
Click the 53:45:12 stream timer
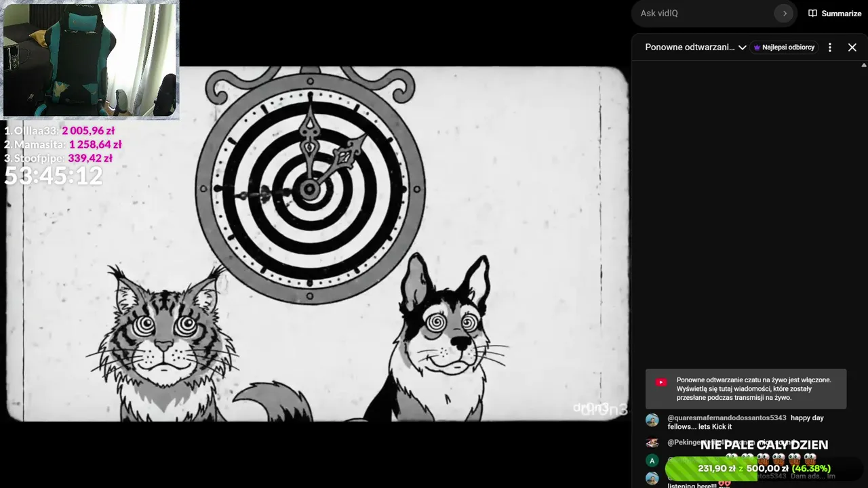click(54, 176)
